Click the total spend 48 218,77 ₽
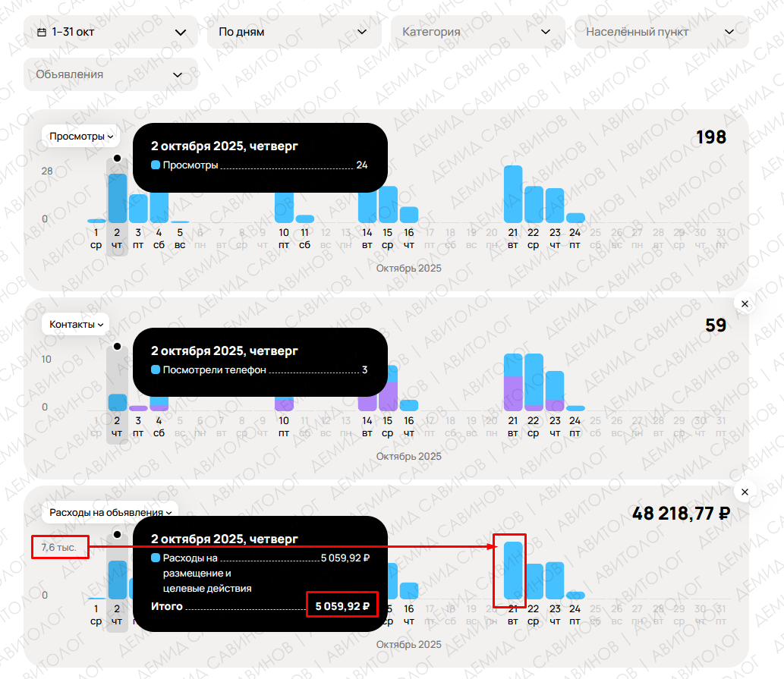784x679 pixels. (x=681, y=513)
